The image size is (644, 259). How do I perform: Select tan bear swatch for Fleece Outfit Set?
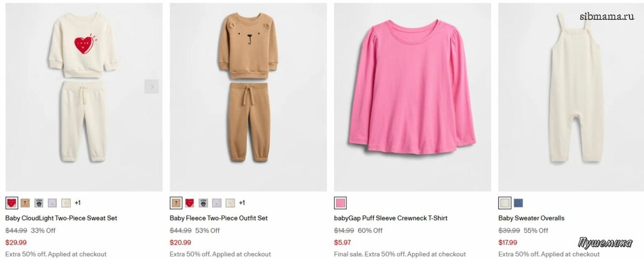(x=176, y=203)
